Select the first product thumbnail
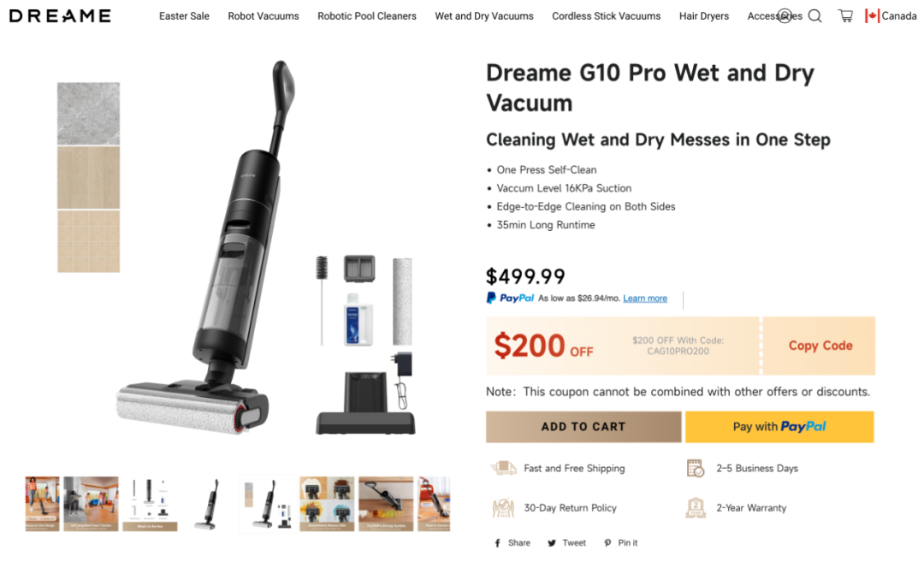The height and width of the screenshot is (568, 924). pyautogui.click(x=42, y=505)
